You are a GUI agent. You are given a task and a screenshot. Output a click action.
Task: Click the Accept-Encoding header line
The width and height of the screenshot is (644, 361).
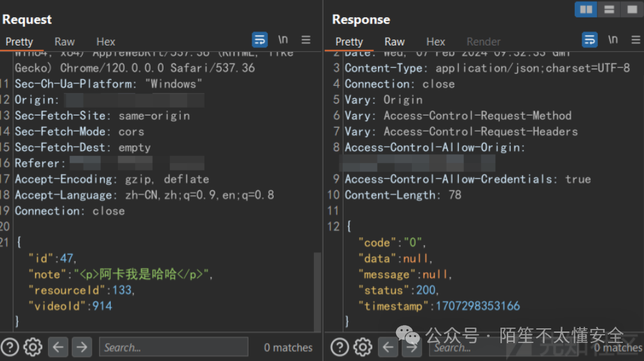point(111,180)
